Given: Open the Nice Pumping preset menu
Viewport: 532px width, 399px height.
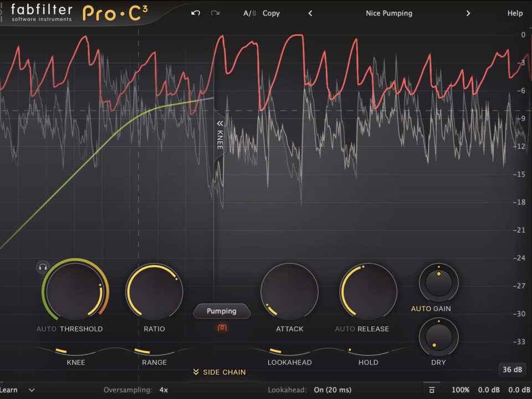Looking at the screenshot, I should click(x=389, y=13).
